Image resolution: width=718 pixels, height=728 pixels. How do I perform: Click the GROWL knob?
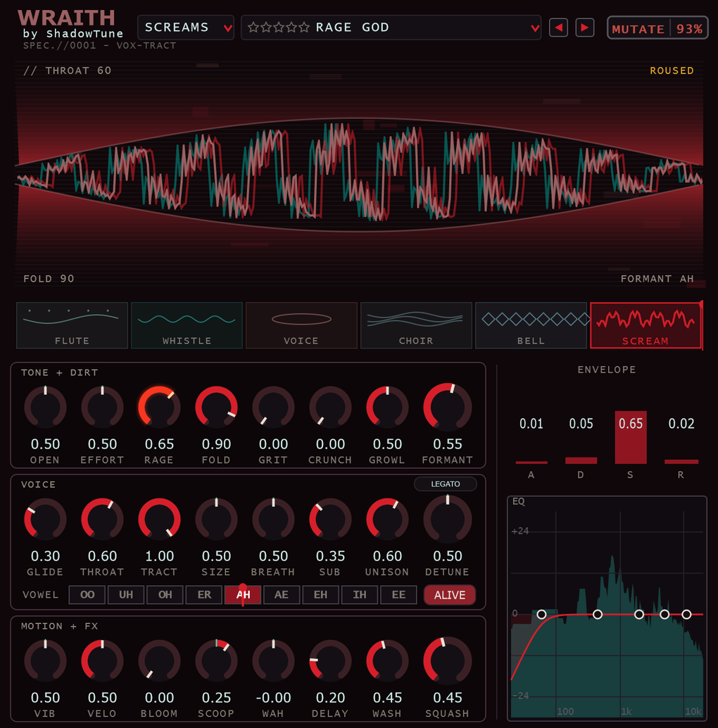pos(388,407)
